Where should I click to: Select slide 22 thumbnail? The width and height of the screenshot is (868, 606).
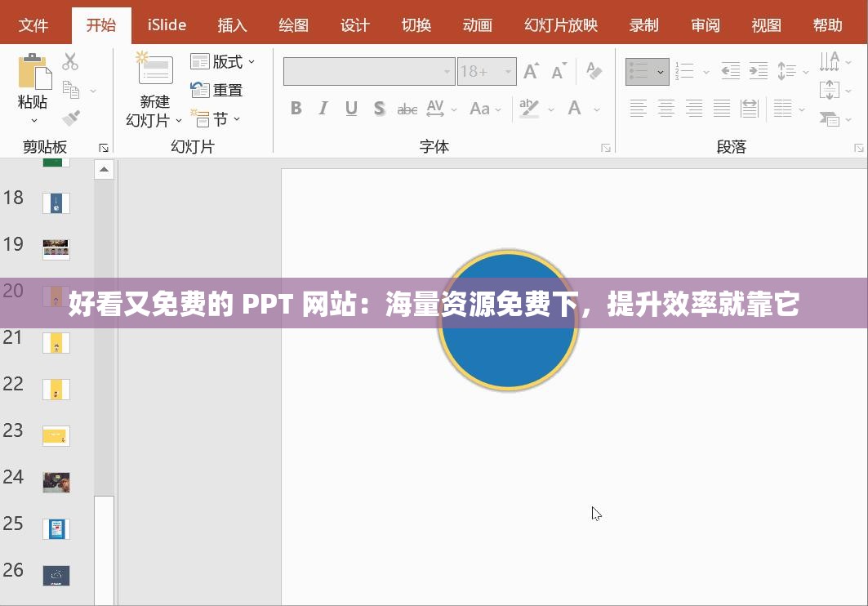[56, 390]
